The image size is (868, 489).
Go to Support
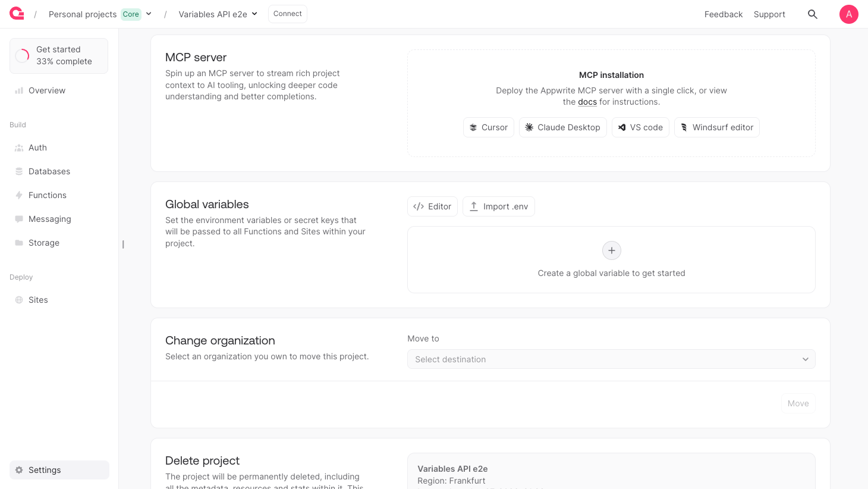[769, 14]
